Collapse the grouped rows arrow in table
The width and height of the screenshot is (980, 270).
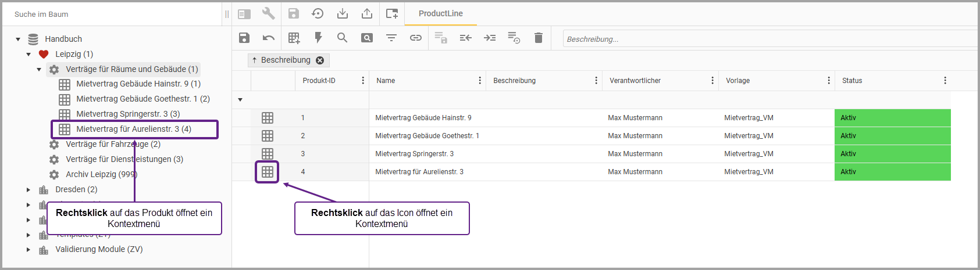click(x=240, y=100)
